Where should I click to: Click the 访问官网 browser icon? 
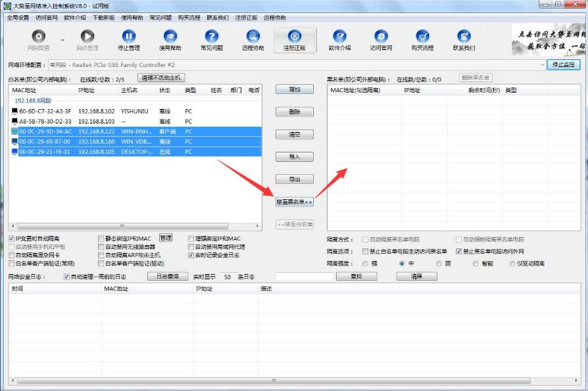[x=381, y=36]
